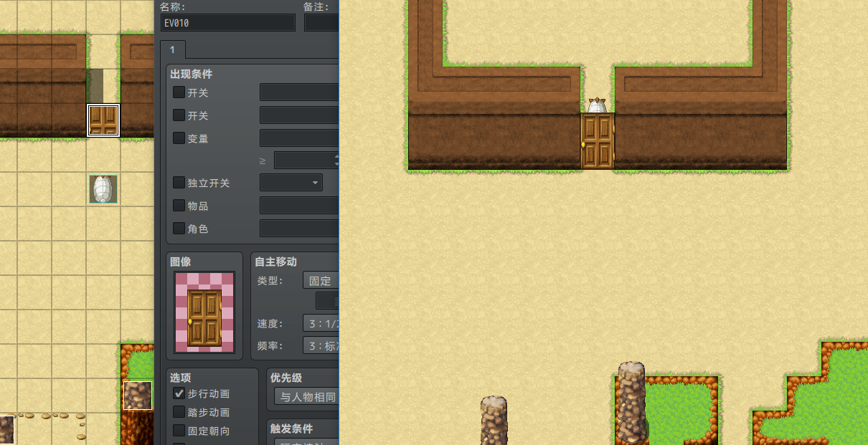Check the 固定朝向 option

click(x=179, y=431)
